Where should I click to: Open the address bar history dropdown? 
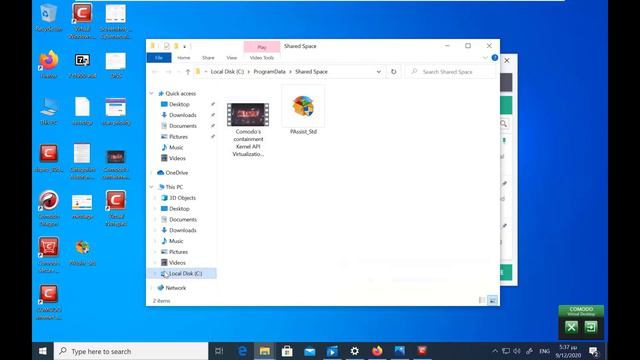tap(378, 72)
